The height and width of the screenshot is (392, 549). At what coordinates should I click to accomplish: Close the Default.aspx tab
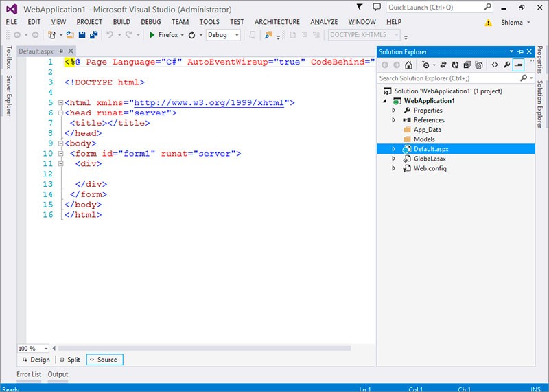[x=71, y=51]
